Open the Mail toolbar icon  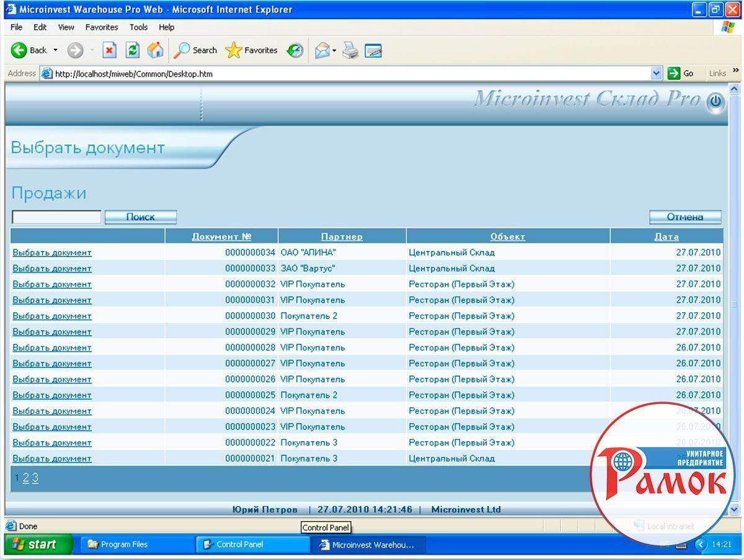click(x=321, y=50)
